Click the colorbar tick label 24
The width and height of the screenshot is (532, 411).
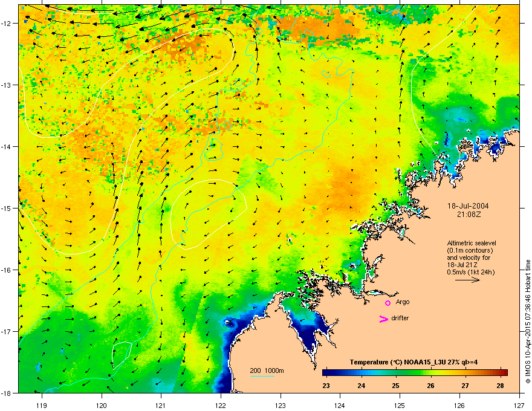point(361,386)
